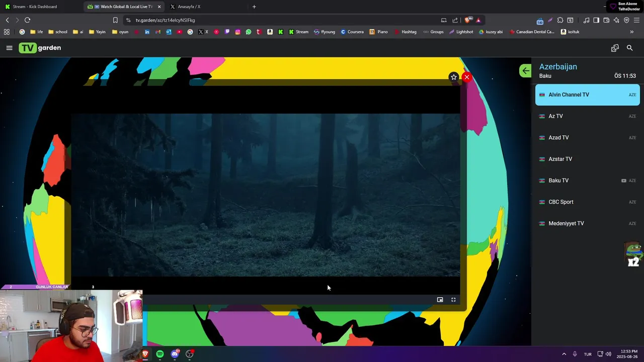Select CBC Sport channel

pos(588,202)
